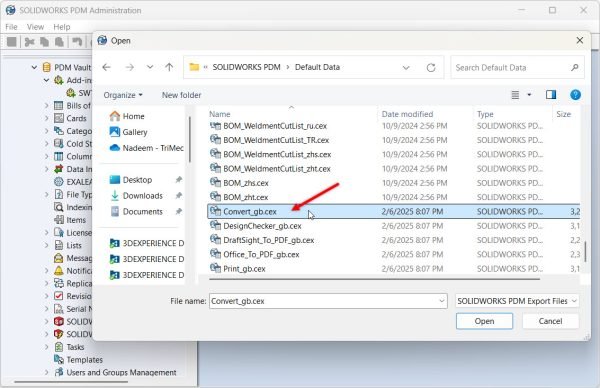The image size is (600, 388).
Task: Expand the Cards tree node
Action: 46,118
